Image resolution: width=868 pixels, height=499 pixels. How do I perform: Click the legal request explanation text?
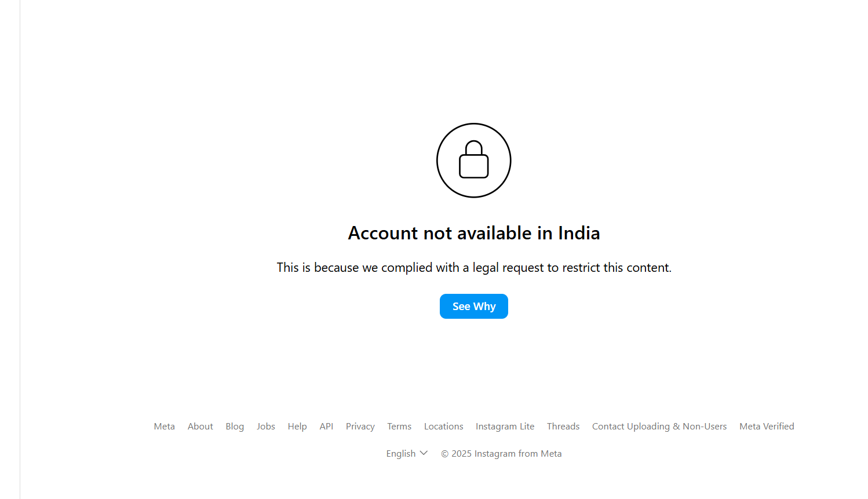(x=474, y=268)
